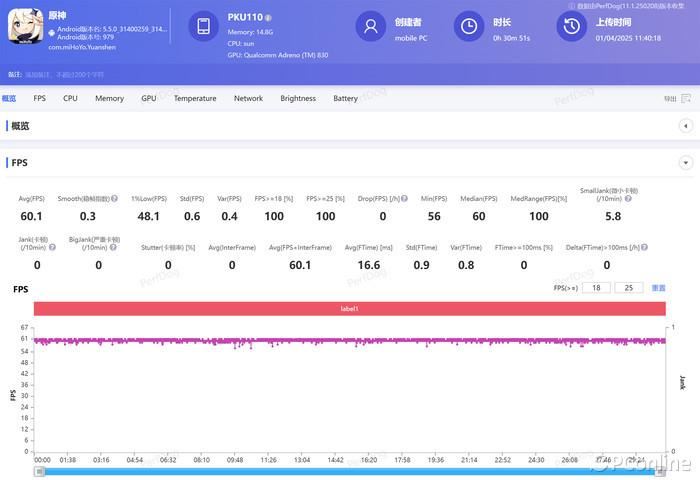
Task: Click the 09:48 time mark on chart axis
Action: [235, 459]
